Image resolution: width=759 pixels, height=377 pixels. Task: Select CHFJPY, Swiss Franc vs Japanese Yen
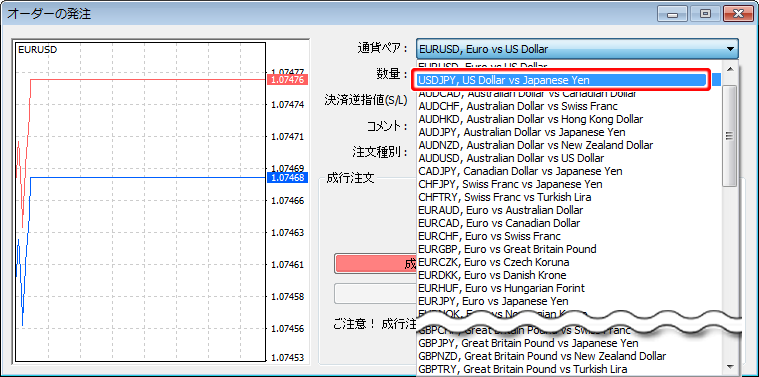click(x=569, y=184)
